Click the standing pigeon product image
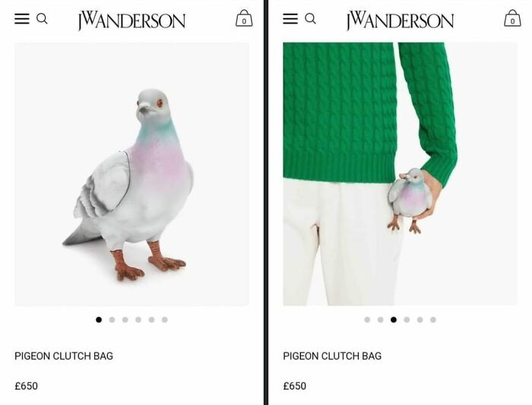532x405 pixels. 131,174
